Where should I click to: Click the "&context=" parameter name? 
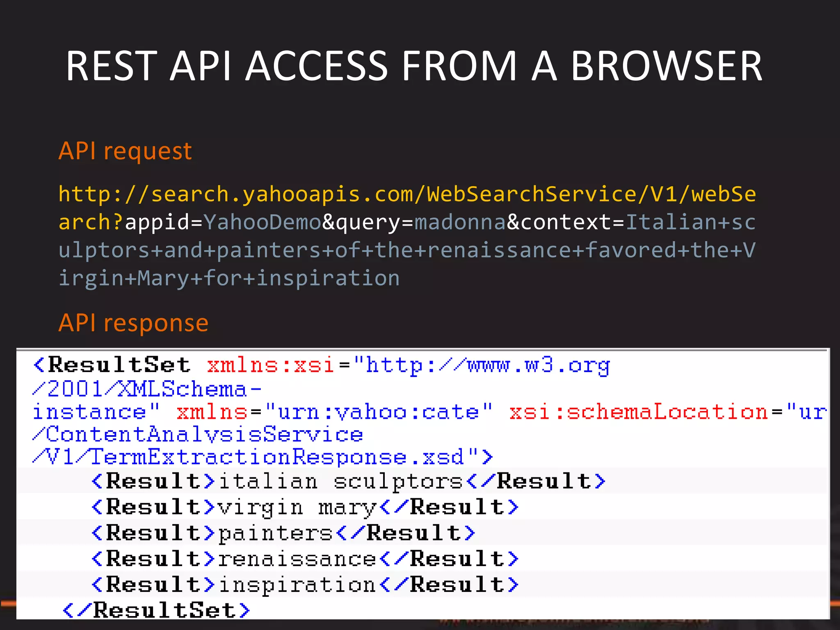coord(566,222)
